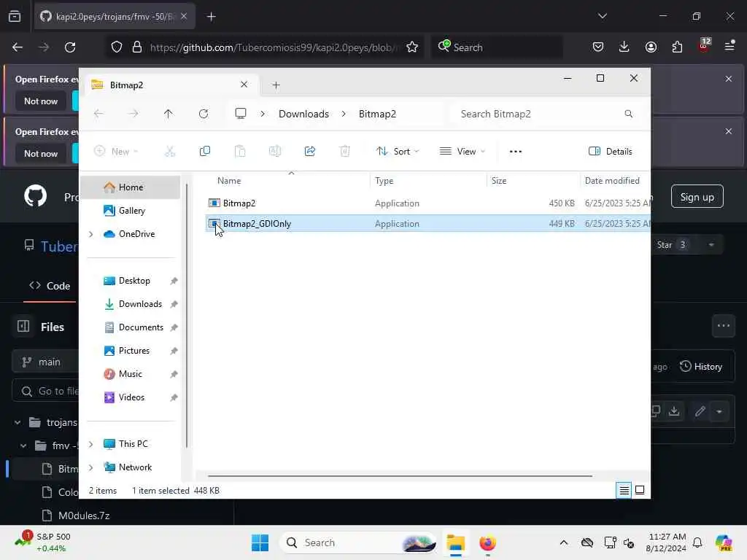Click the Paste icon in Explorer toolbar
This screenshot has height=560, width=747.
click(x=240, y=152)
